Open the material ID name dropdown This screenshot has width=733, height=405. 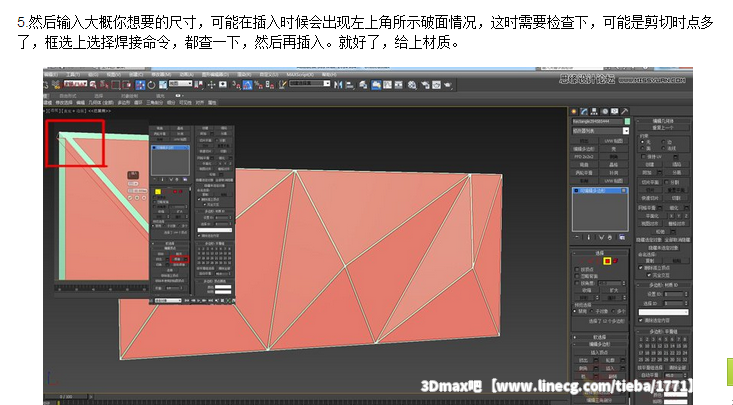[663, 312]
